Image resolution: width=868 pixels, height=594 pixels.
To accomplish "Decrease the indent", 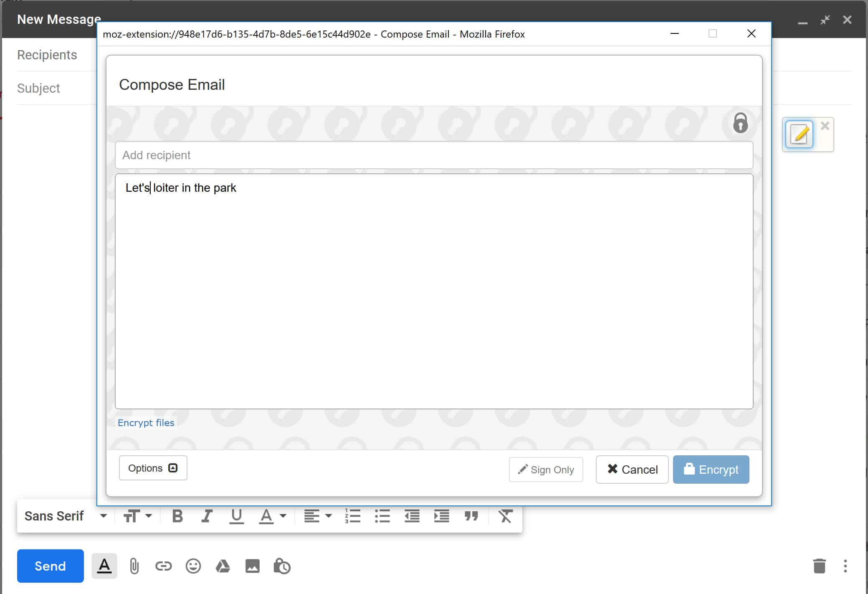I will click(412, 516).
